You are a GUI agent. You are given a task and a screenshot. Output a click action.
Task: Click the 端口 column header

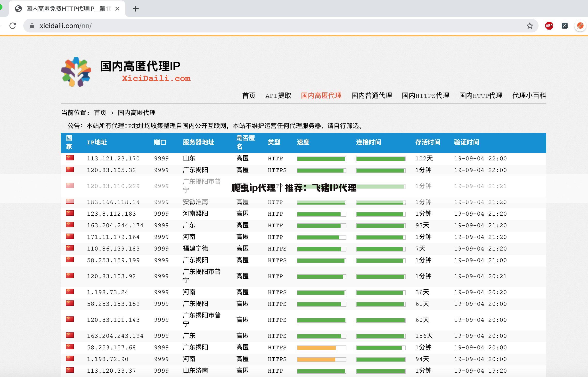click(160, 142)
